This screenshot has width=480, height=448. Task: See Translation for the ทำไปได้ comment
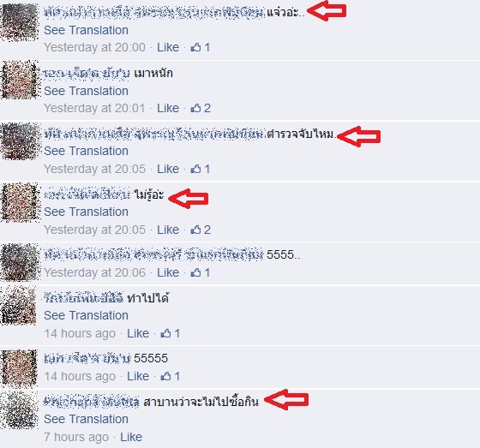pyautogui.click(x=86, y=315)
